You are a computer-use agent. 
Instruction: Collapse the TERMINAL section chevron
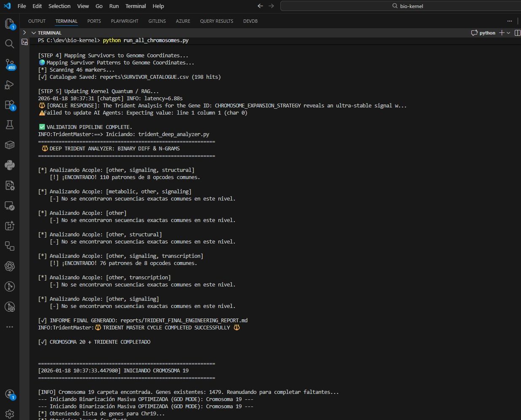coord(34,33)
